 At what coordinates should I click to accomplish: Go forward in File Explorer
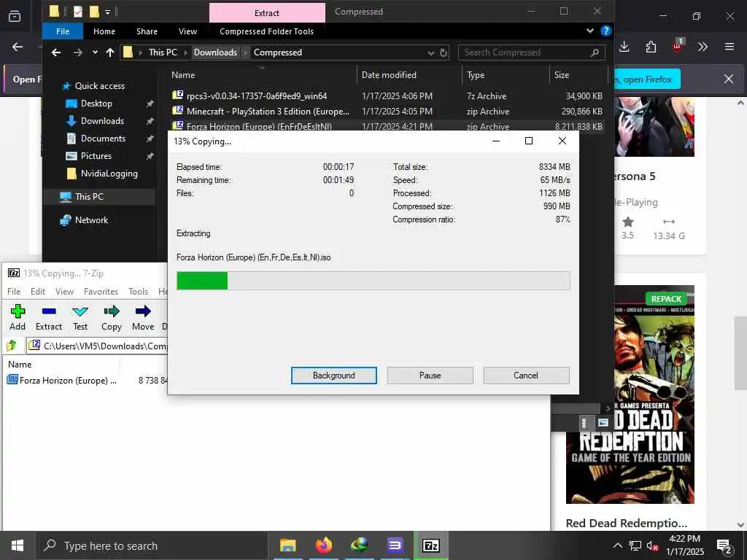pyautogui.click(x=77, y=52)
